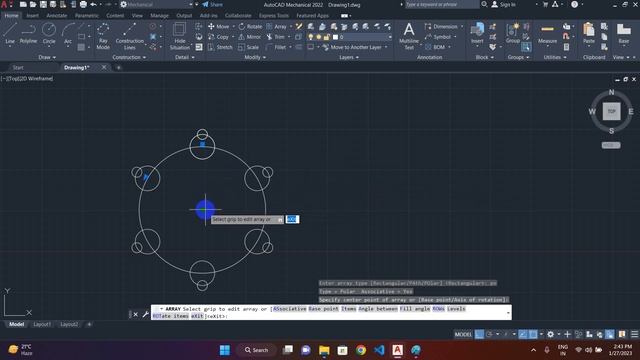Open the View ribbon tab
This screenshot has height=360, width=640.
click(x=137, y=16)
